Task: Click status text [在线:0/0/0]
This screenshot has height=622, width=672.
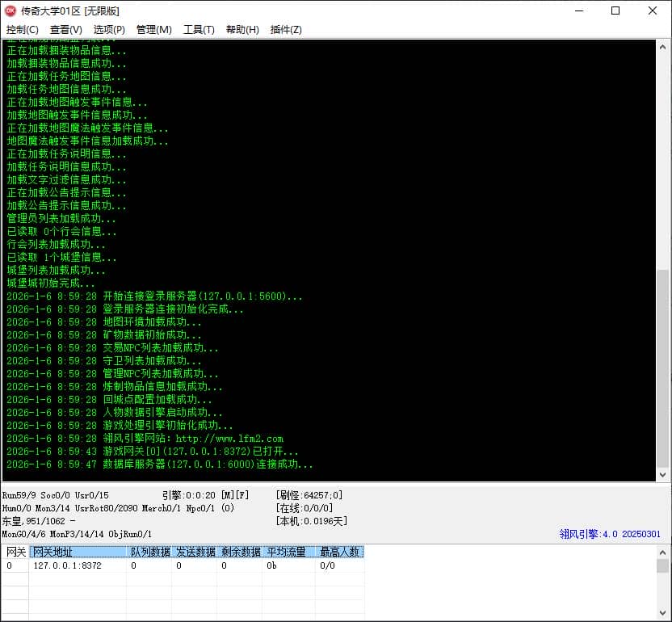Action: (x=304, y=508)
